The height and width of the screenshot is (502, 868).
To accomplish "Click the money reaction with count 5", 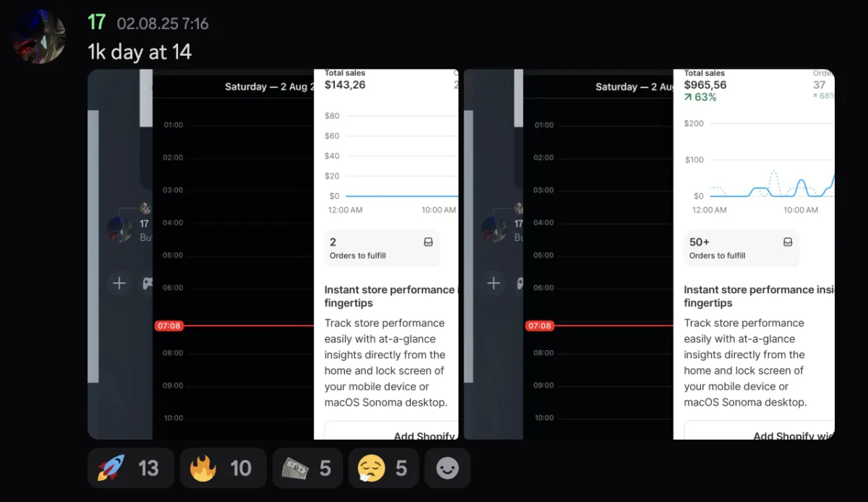I will (307, 468).
